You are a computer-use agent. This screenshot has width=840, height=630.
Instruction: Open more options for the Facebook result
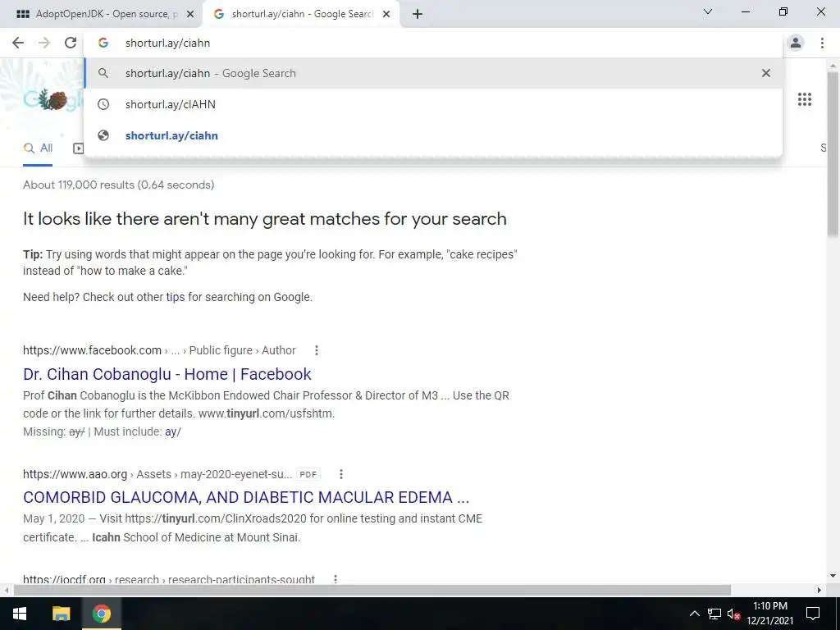pyautogui.click(x=317, y=350)
